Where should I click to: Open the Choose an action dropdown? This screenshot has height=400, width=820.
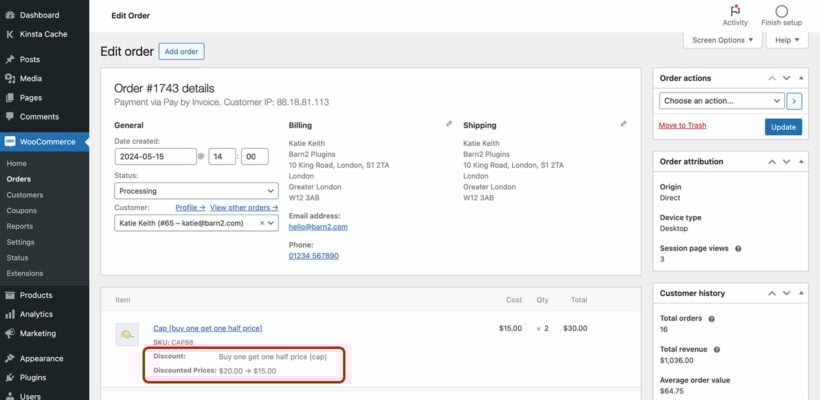click(x=721, y=101)
